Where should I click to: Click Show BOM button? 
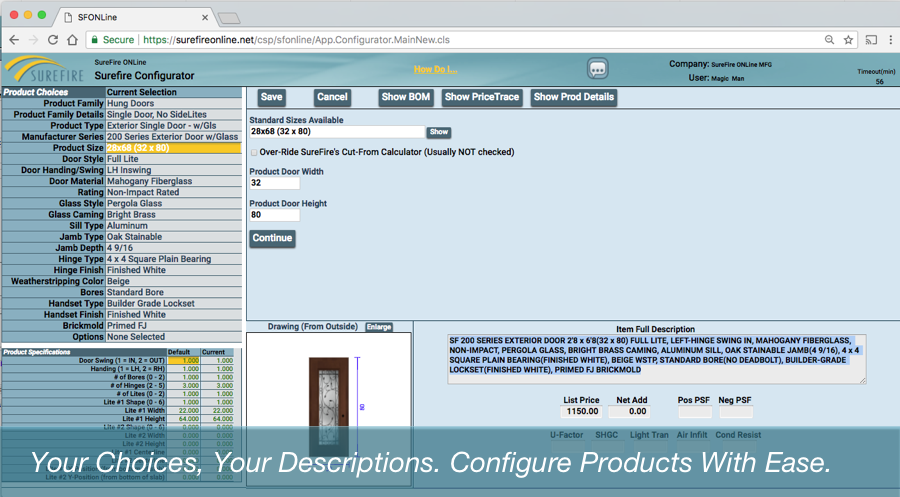[x=406, y=97]
